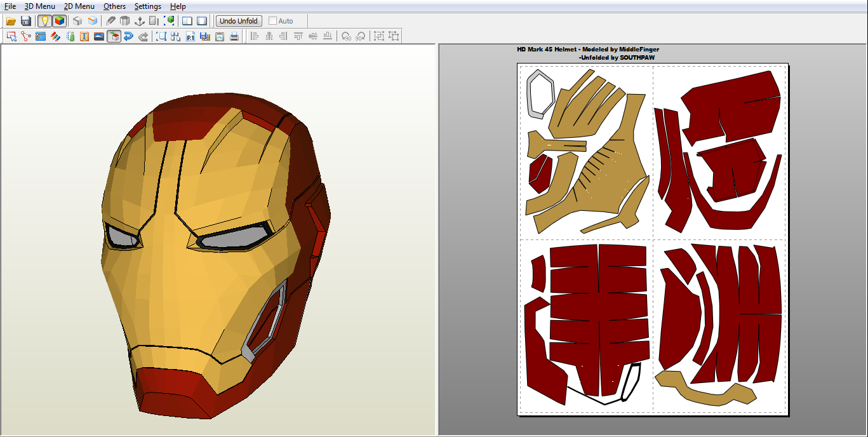Open the Others menu
868x437 pixels.
[115, 6]
